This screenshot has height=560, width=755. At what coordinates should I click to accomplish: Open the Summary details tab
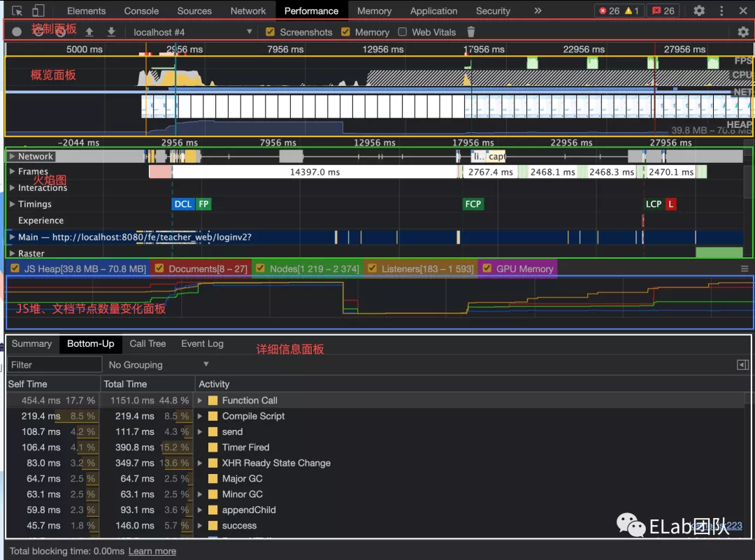[x=31, y=343]
